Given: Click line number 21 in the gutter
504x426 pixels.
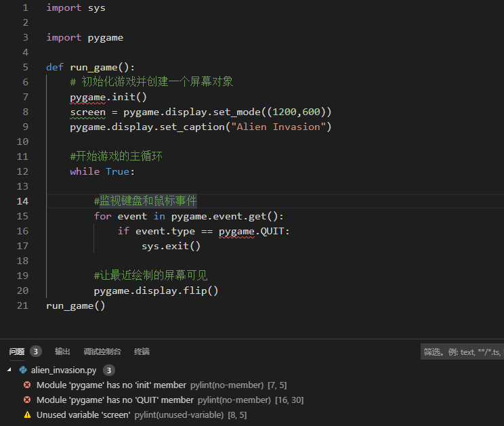Looking at the screenshot, I should (x=22, y=305).
